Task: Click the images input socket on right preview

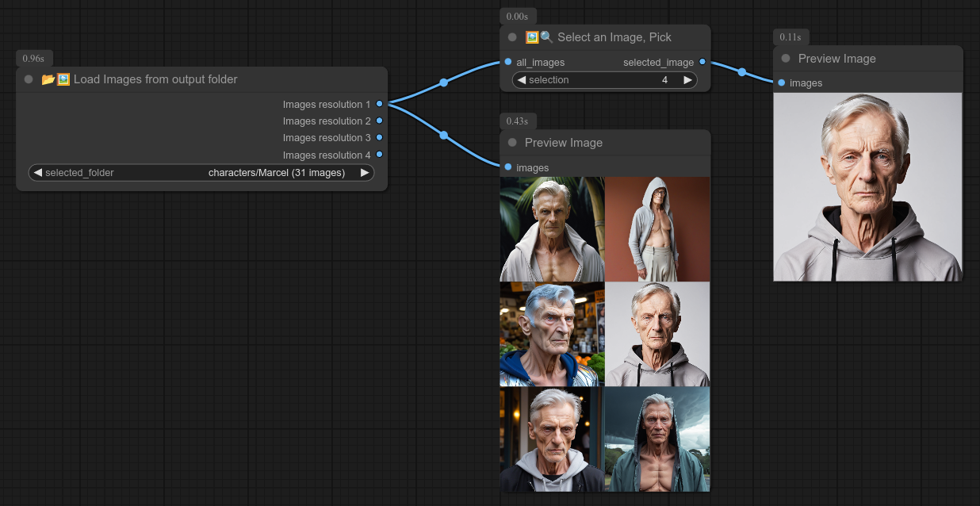Action: (x=782, y=82)
